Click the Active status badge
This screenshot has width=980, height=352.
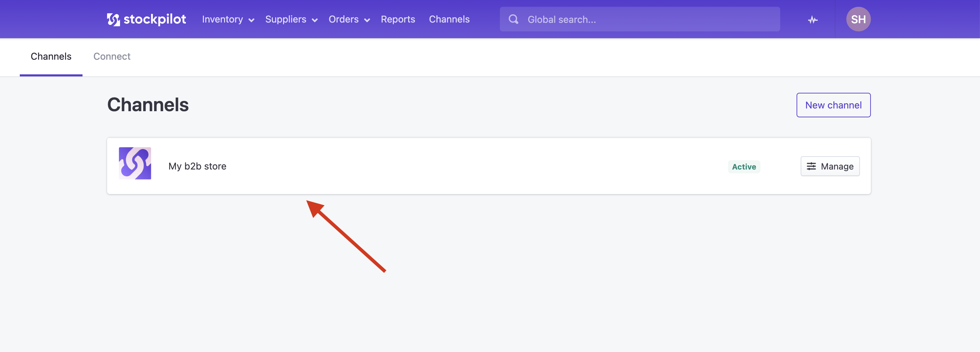click(744, 167)
